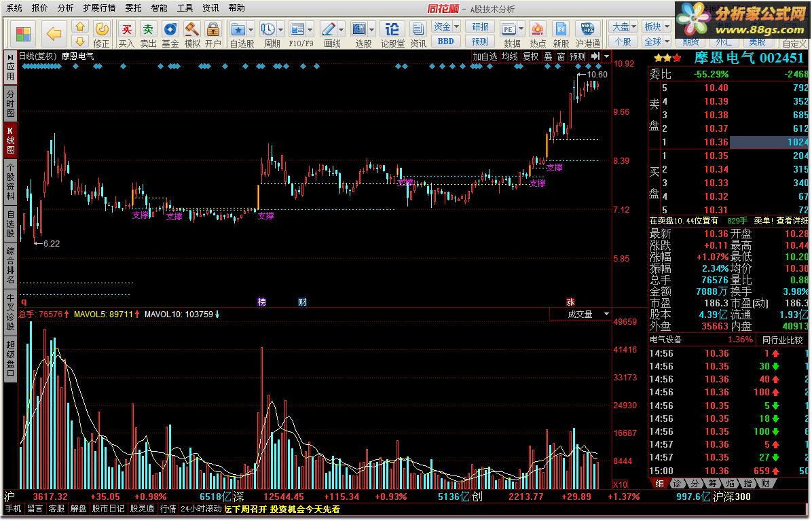This screenshot has width=812, height=521.
Task: Open the chart toolbar small dropdown arrow
Action: tap(607, 56)
